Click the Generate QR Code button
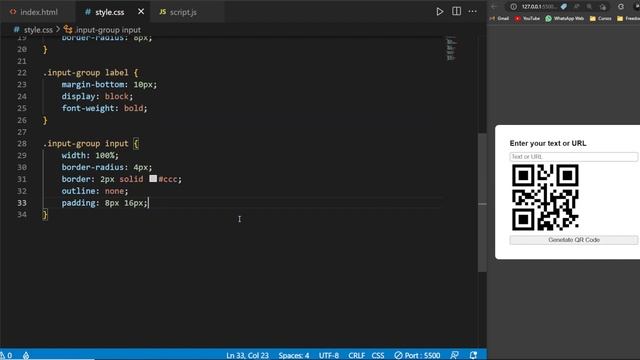The width and height of the screenshot is (640, 360). click(573, 240)
